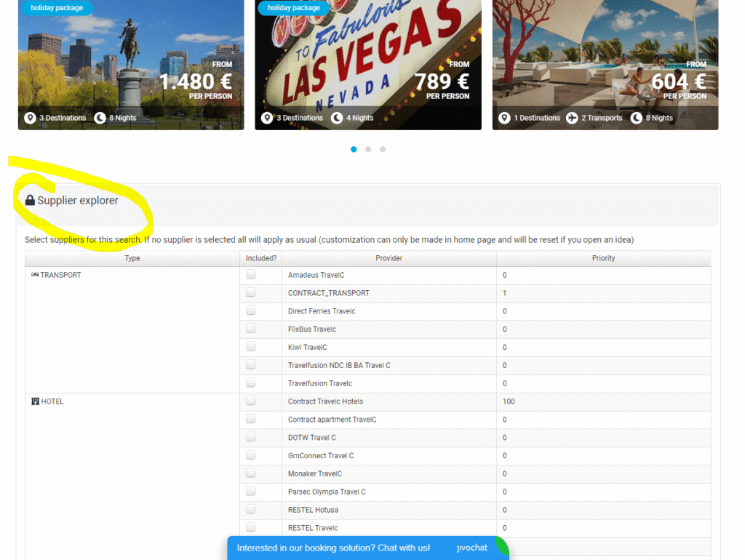This screenshot has height=560, width=745.
Task: Click the Provider column header
Action: 389,258
